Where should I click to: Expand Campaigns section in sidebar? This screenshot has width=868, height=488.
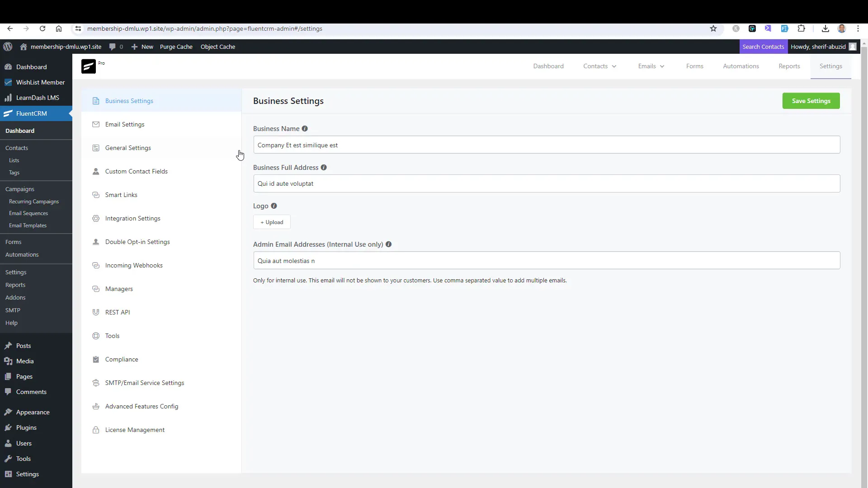(x=20, y=189)
